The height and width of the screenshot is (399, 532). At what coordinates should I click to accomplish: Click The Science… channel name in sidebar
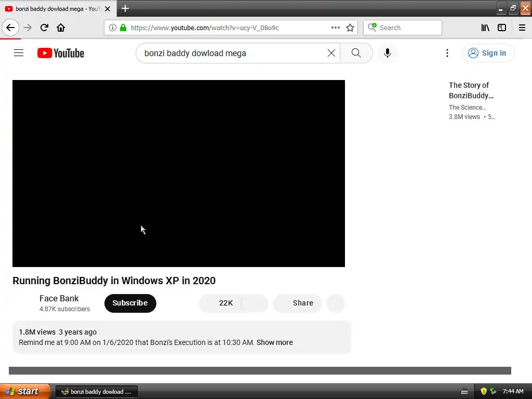(x=467, y=107)
